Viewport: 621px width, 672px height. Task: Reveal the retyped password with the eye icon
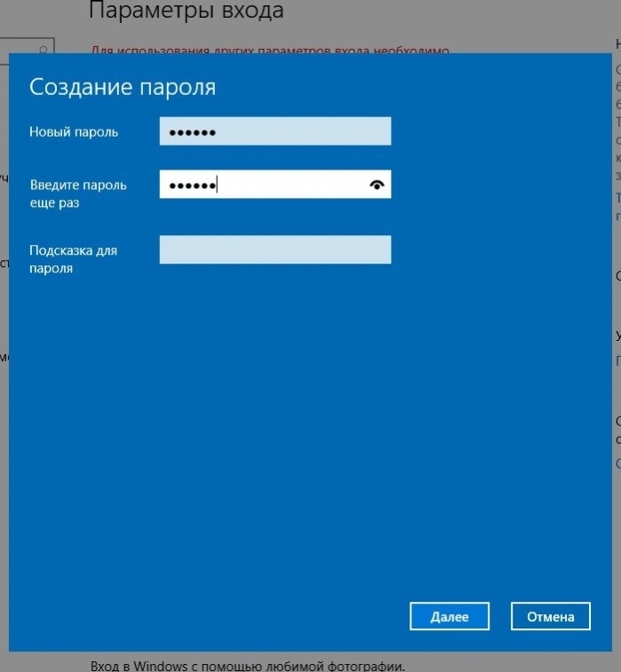tap(377, 185)
